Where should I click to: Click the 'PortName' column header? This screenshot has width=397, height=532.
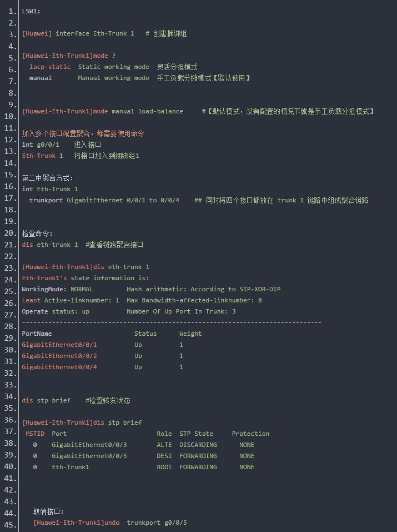pyautogui.click(x=37, y=334)
